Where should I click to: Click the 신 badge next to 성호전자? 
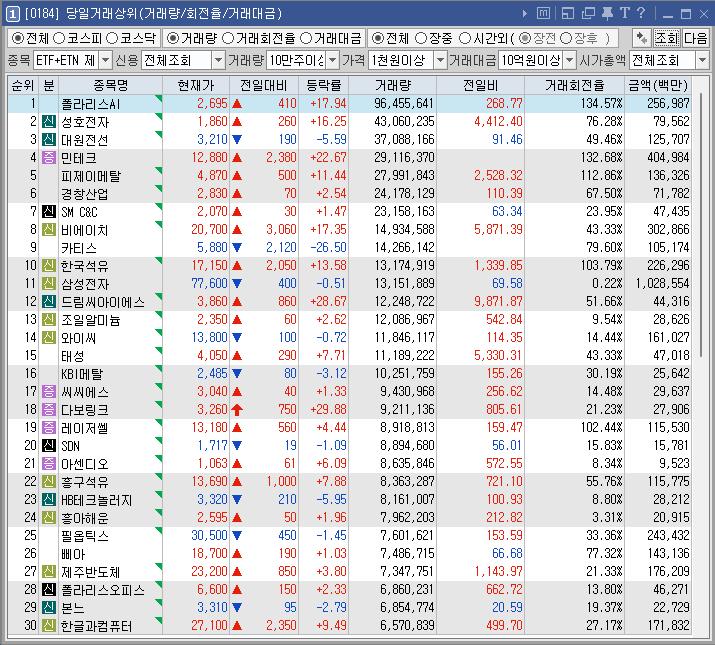pyautogui.click(x=49, y=121)
